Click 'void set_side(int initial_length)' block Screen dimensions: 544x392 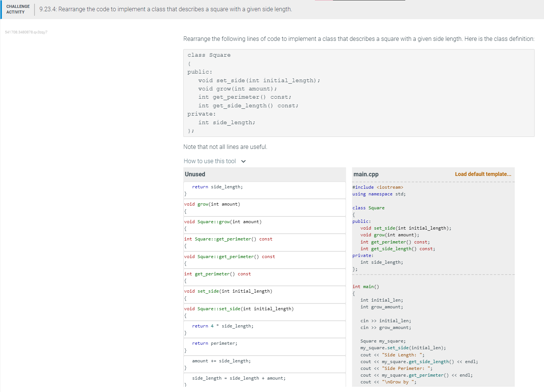(264, 294)
